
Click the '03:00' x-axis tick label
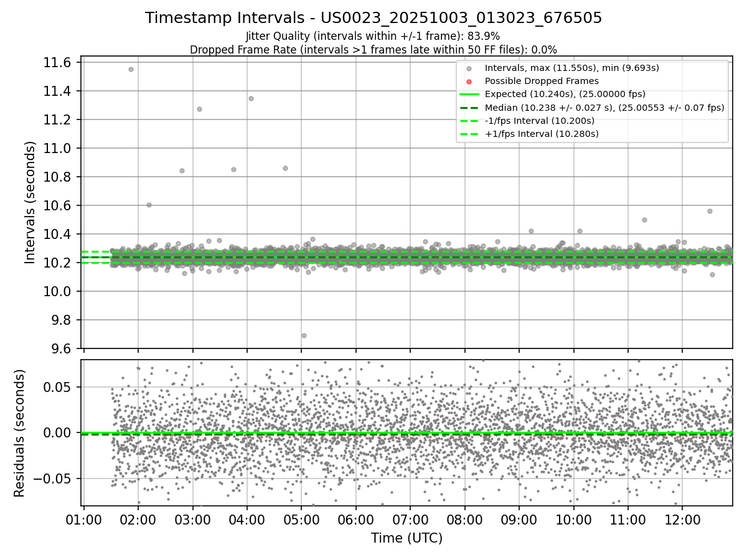(192, 519)
